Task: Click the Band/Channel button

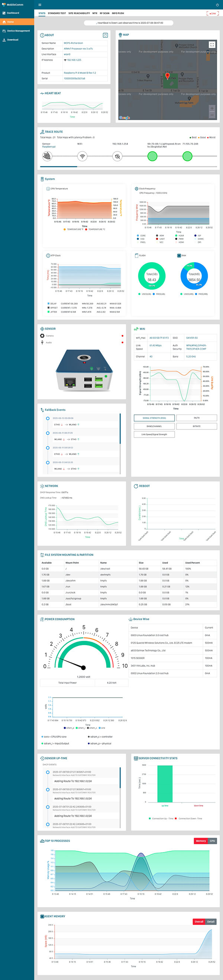Action: click(x=154, y=426)
